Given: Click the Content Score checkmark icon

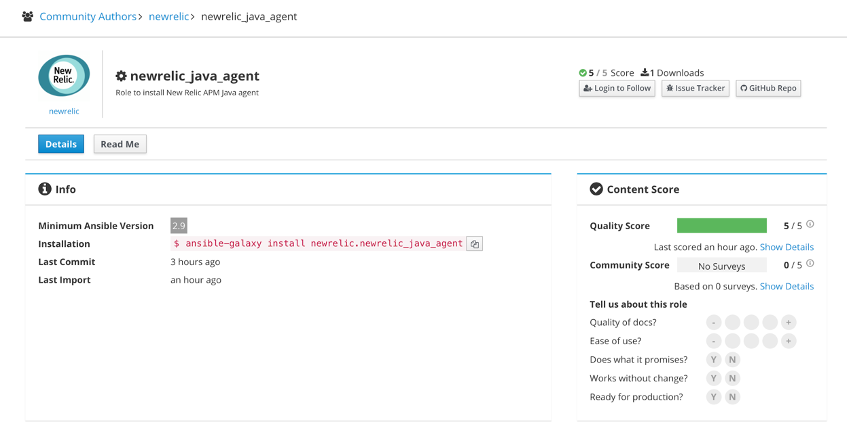Looking at the screenshot, I should click(596, 189).
